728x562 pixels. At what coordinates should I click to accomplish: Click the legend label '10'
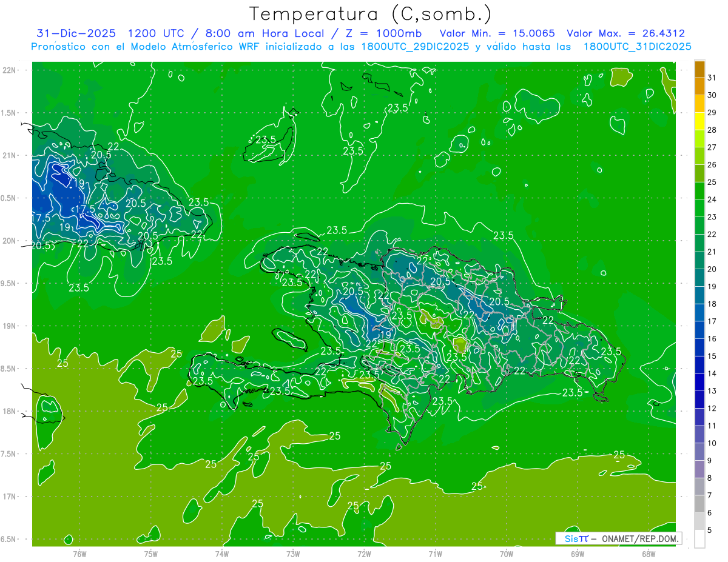pyautogui.click(x=712, y=443)
